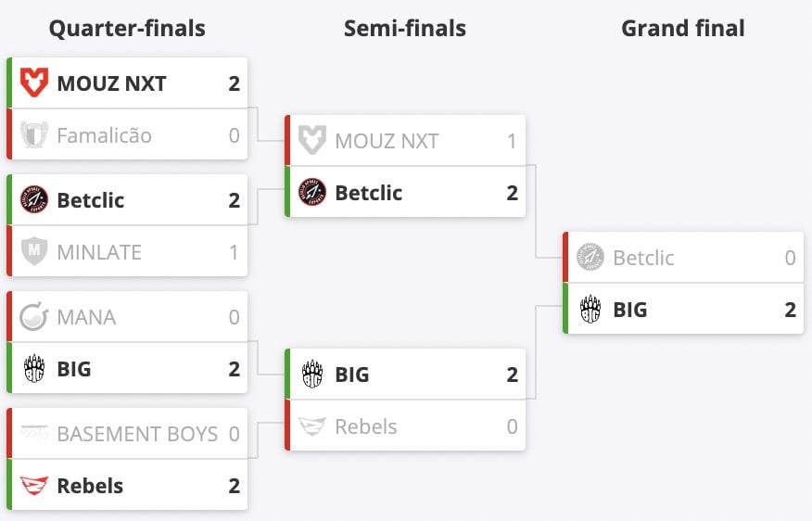Image resolution: width=812 pixels, height=521 pixels.
Task: Click the BASEMENT BOYS team logo
Action: pos(34,434)
